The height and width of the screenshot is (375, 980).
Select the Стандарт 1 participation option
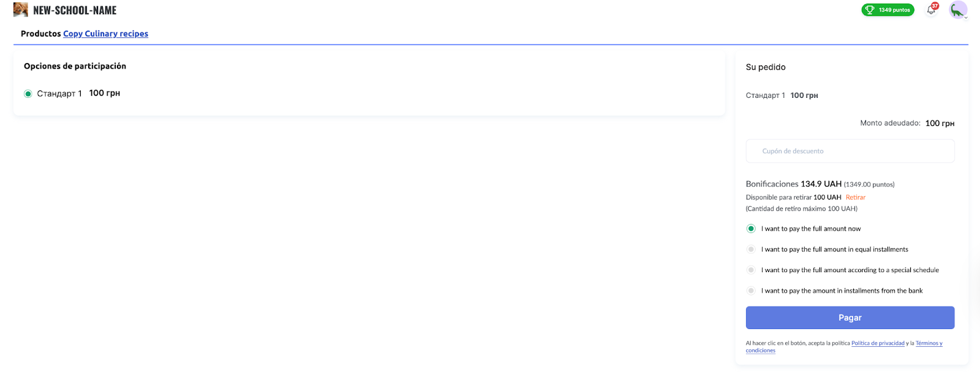pos(28,94)
